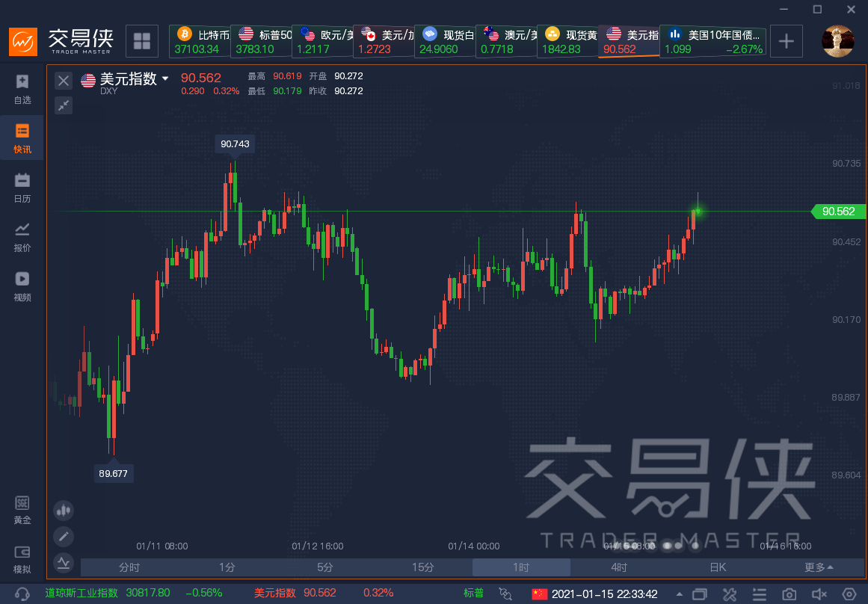Image resolution: width=868 pixels, height=604 pixels.
Task: Select the 4时 timeframe
Action: pyautogui.click(x=619, y=567)
